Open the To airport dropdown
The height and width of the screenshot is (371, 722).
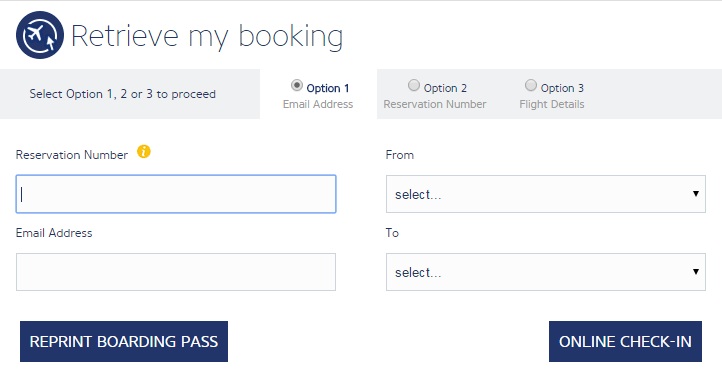tap(546, 272)
